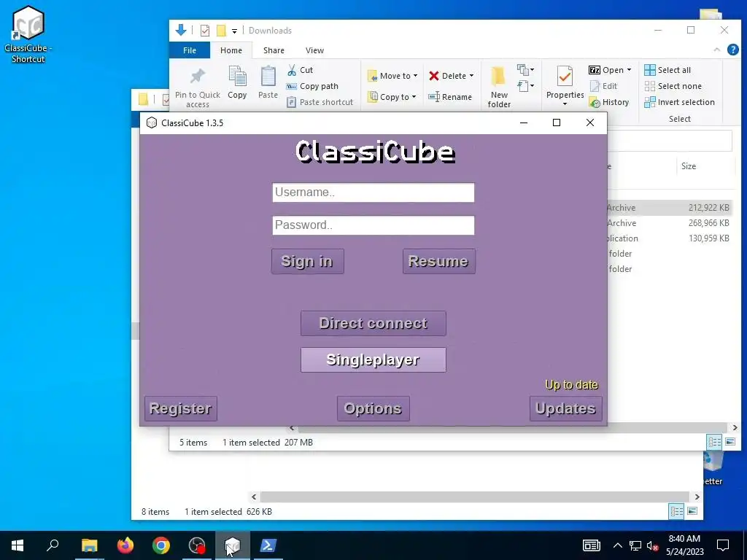Expand the Move to dropdown
The height and width of the screenshot is (560, 747).
point(415,76)
